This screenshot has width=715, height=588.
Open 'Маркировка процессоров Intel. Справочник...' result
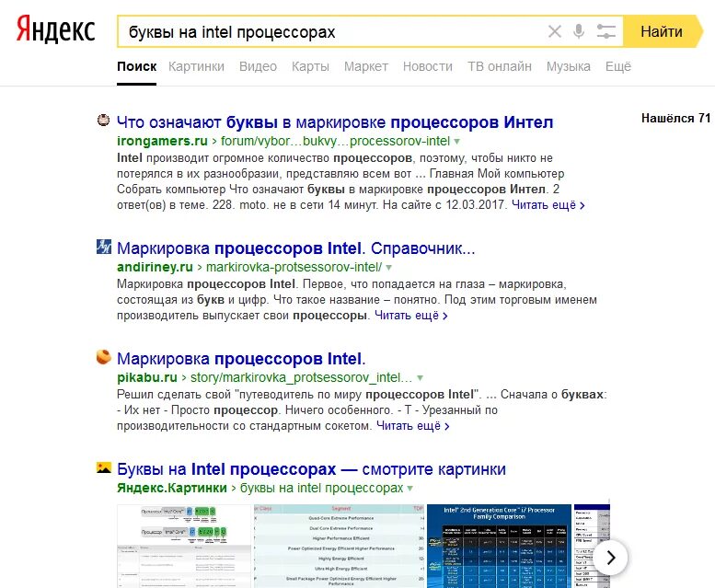pyautogui.click(x=296, y=248)
